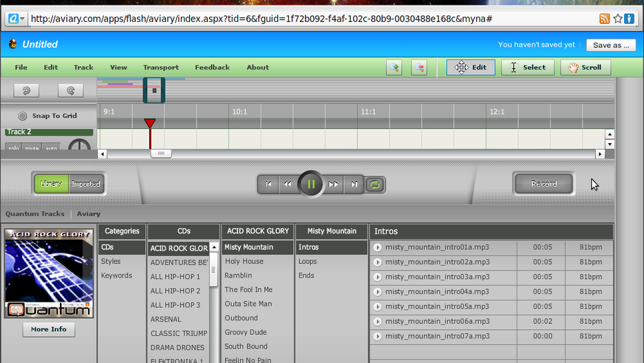Viewport: 644px width, 363px height.
Task: Select the Loops section
Action: [308, 262]
